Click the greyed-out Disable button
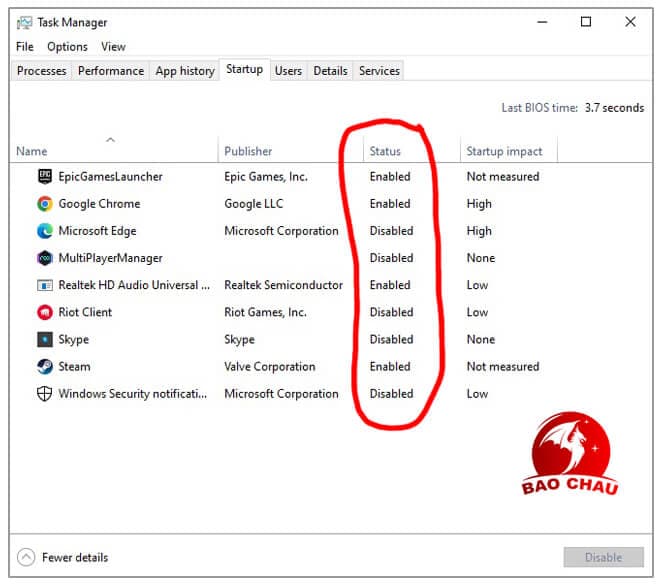This screenshot has height=585, width=662. 603,557
